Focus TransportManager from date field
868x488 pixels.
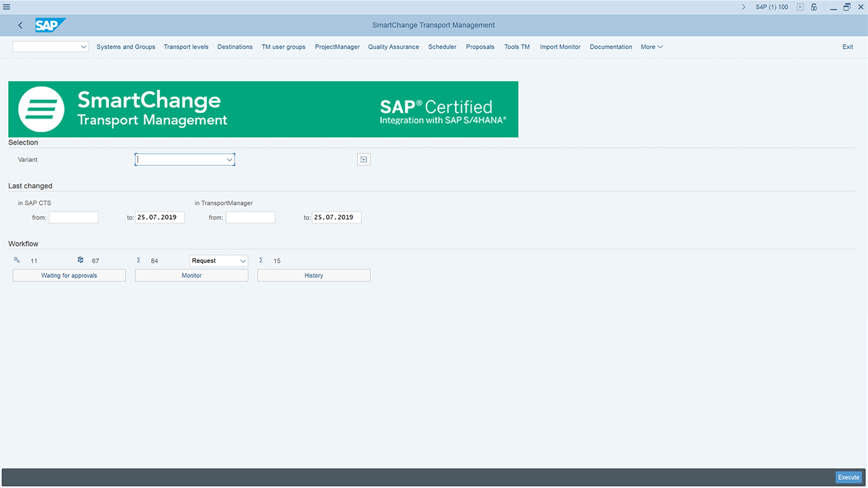[x=250, y=218]
